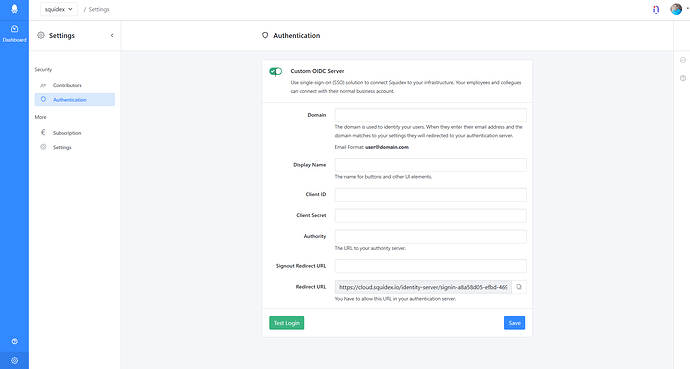Click the Squidex logo icon
This screenshot has height=369, width=690.
[x=14, y=9]
